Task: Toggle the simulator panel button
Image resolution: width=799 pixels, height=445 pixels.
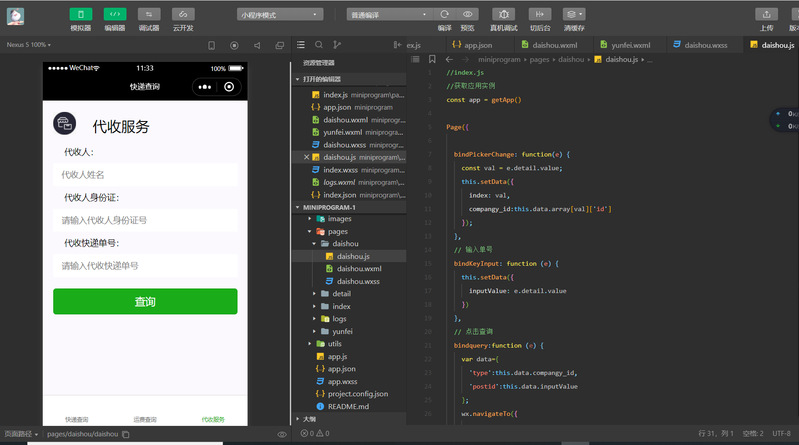Action: pos(81,14)
